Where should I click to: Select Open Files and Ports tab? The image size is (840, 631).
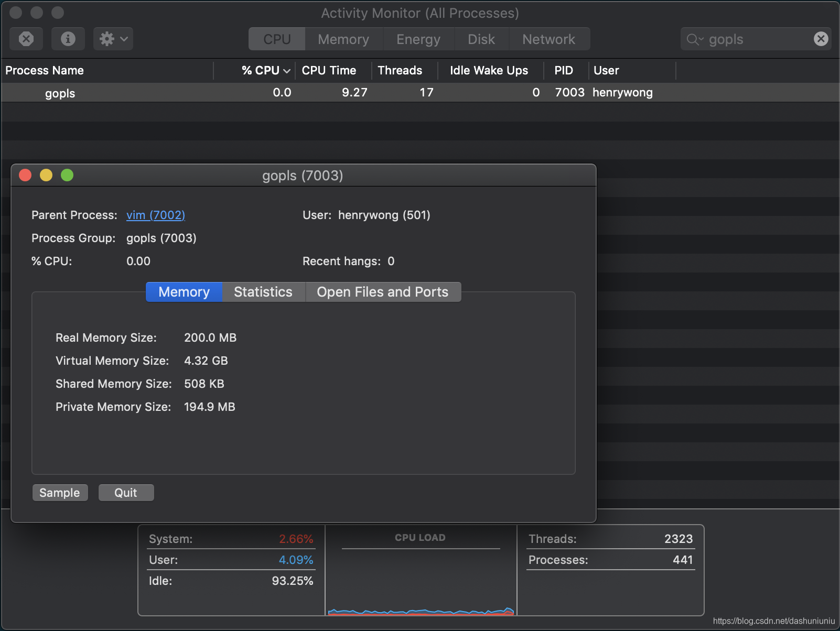tap(383, 292)
